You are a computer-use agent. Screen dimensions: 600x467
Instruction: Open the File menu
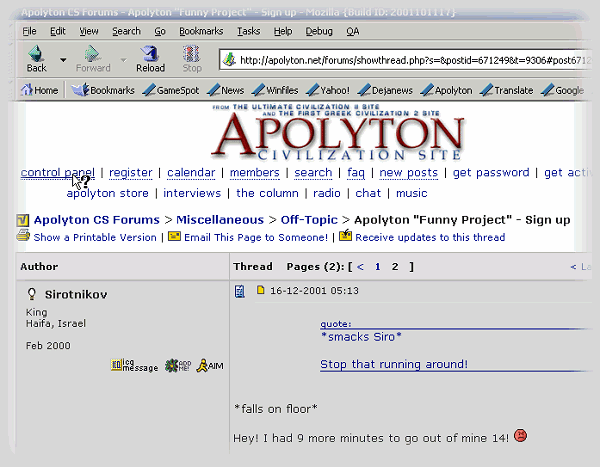[x=29, y=31]
